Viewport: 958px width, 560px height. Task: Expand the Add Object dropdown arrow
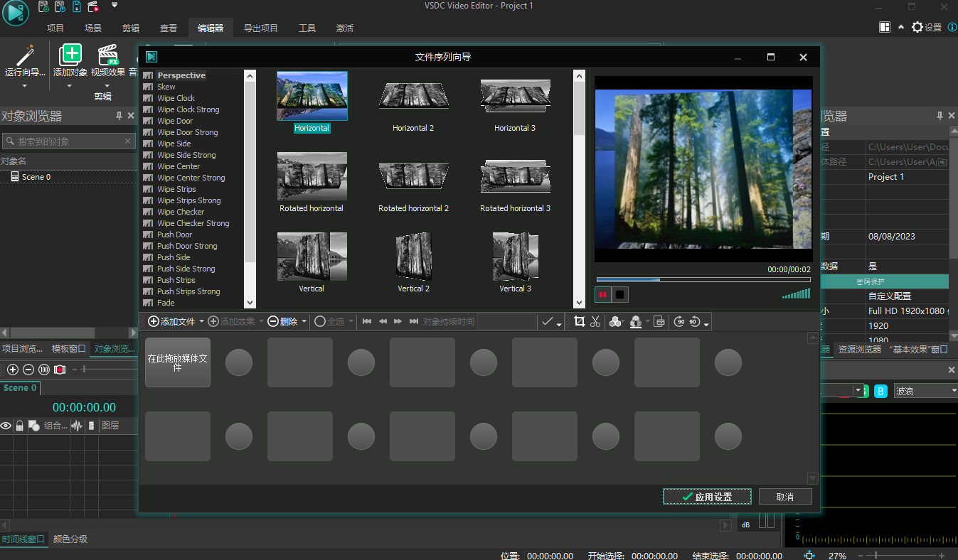coord(70,86)
